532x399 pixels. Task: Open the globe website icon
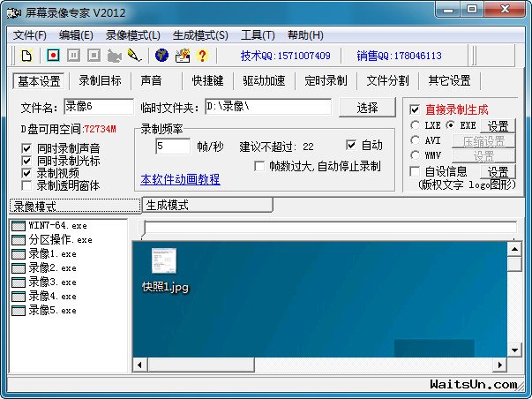click(161, 56)
